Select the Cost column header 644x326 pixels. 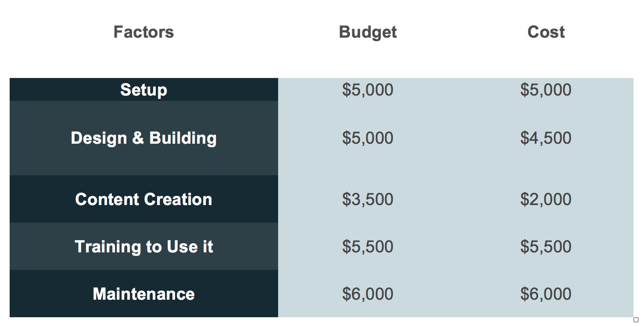pos(546,32)
